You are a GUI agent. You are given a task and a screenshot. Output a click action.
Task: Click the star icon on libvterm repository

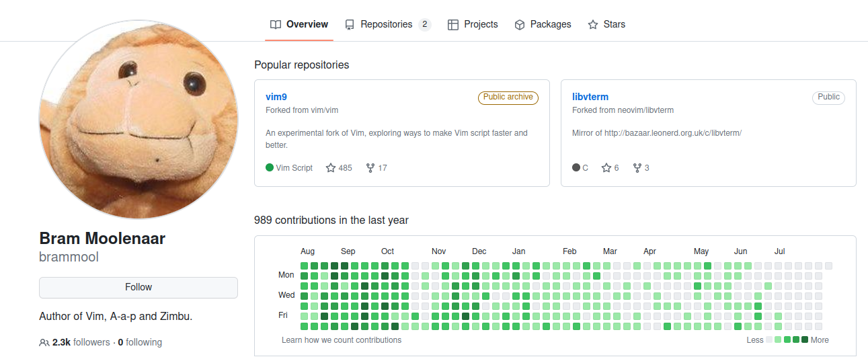click(606, 168)
